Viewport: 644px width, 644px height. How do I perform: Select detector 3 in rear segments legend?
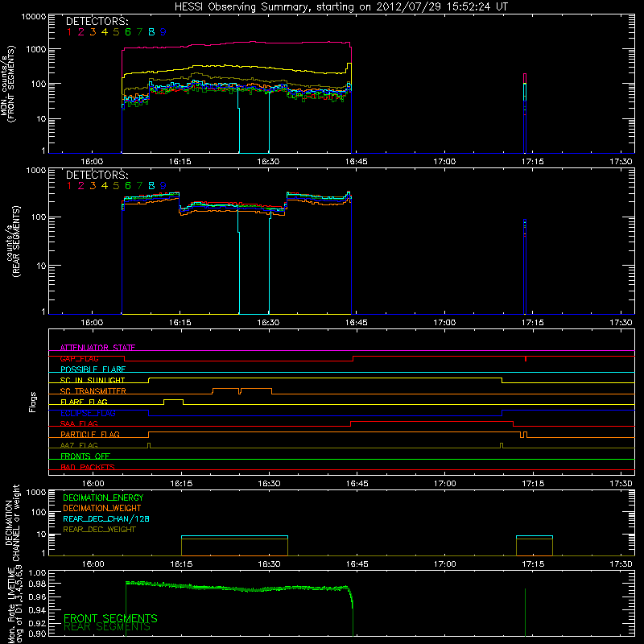tap(93, 186)
